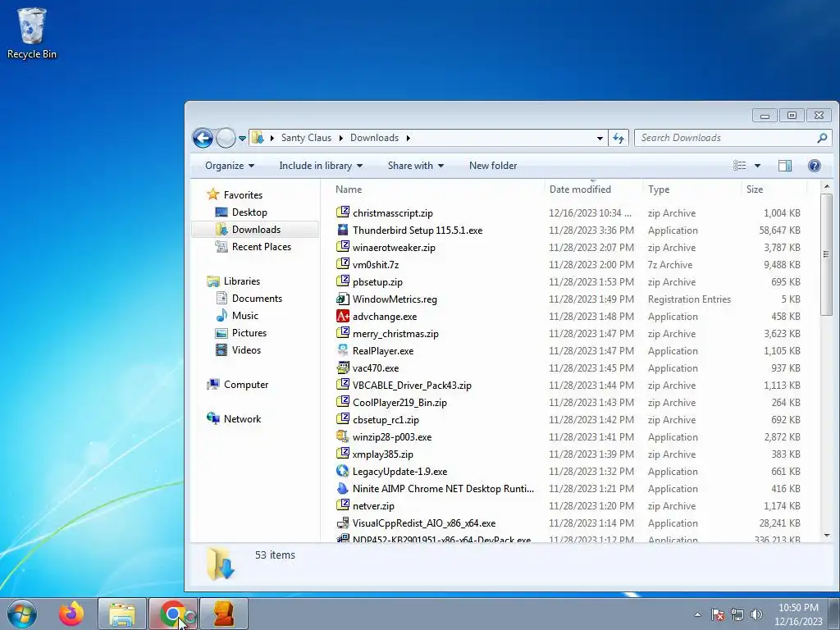
Task: Click Downloads in the address breadcrumb
Action: click(x=374, y=138)
